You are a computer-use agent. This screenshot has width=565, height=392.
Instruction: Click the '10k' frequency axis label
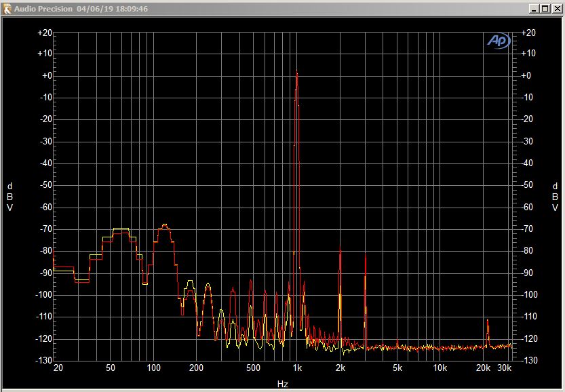(440, 368)
